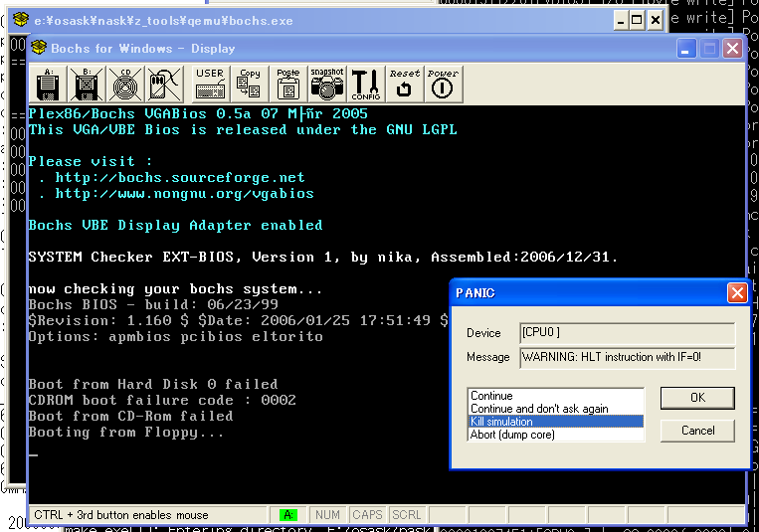Viewport: 759px width, 532px height.
Task: Select Continue in PANIC list
Action: [556, 396]
